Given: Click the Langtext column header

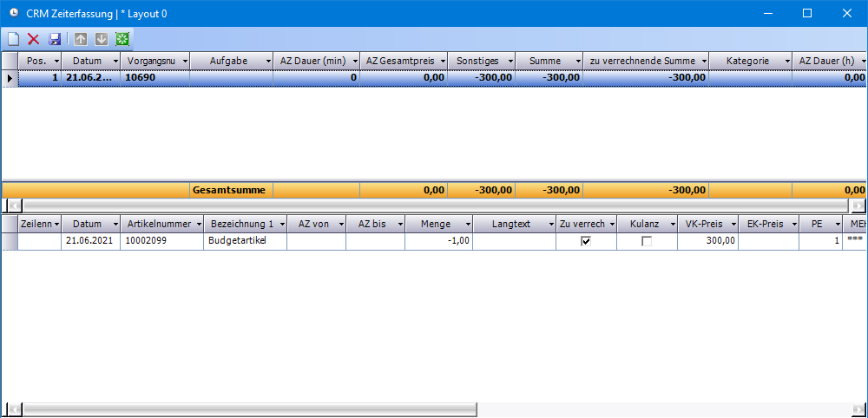Looking at the screenshot, I should (510, 224).
